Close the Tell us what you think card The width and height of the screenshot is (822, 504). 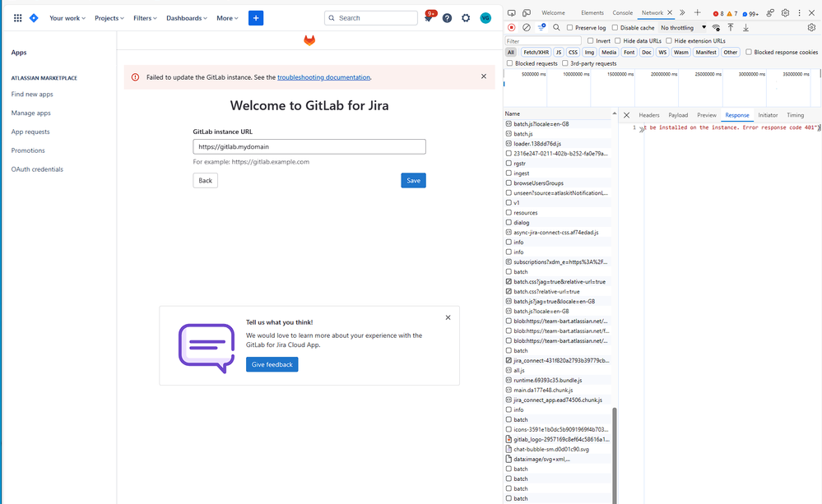[448, 317]
